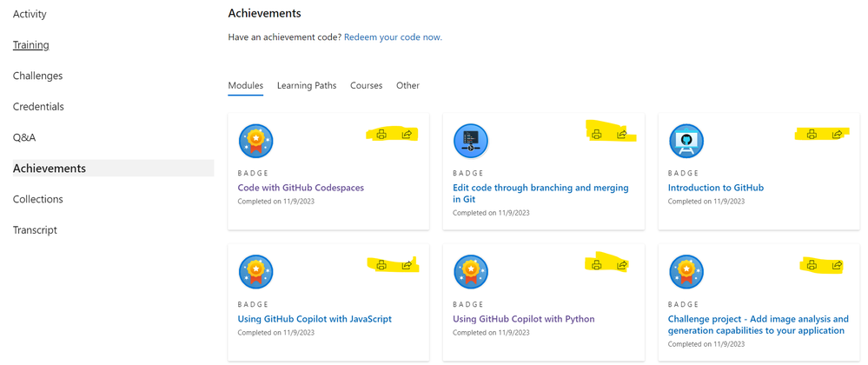Select Achievements in the sidebar

[113, 168]
